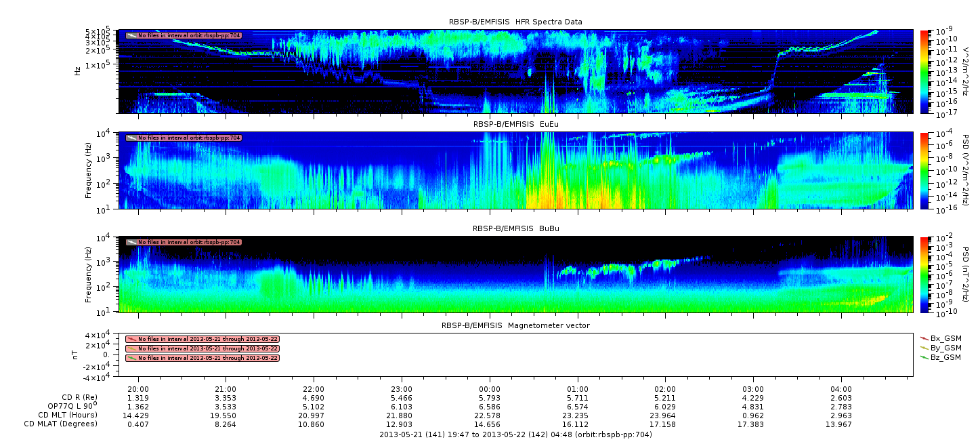Click the yellow By_GSM legend line icon
The height and width of the screenshot is (446, 980).
tap(924, 347)
